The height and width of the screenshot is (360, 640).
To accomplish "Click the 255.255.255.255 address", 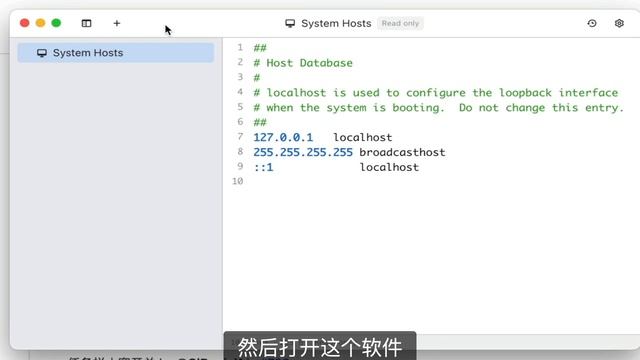I will [x=303, y=152].
